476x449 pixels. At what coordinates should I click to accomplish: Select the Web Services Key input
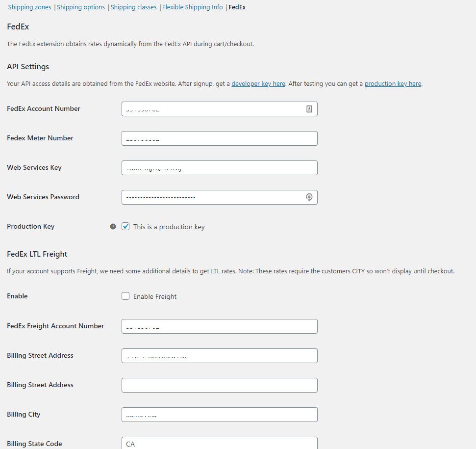point(220,168)
